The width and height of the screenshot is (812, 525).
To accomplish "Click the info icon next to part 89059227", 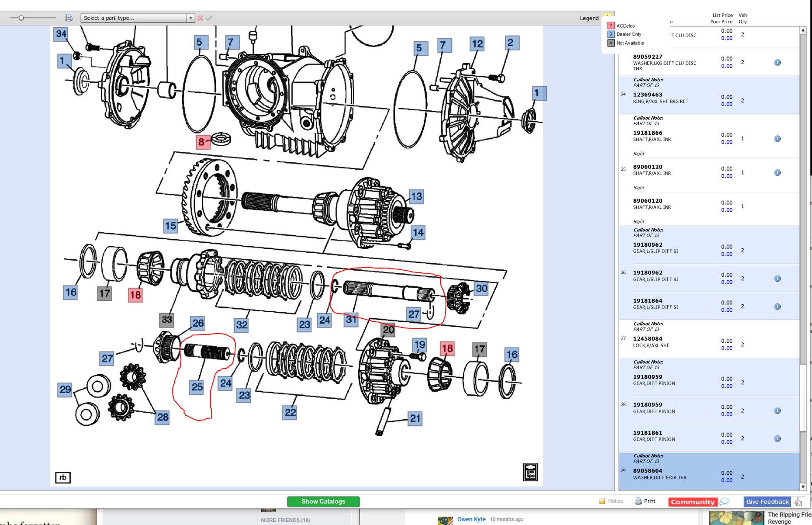I will [777, 62].
